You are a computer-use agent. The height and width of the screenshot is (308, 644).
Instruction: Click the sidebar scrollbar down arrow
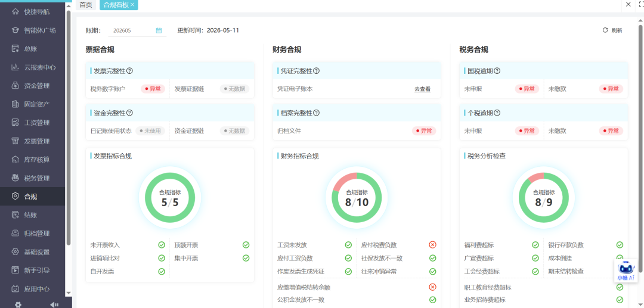pyautogui.click(x=69, y=293)
